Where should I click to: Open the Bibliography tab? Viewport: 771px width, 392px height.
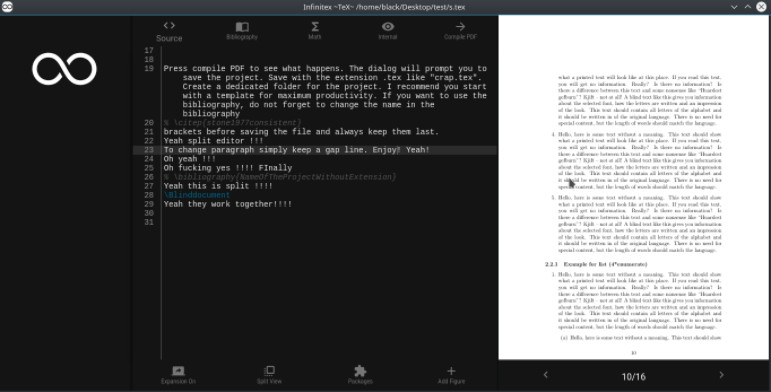coord(242,30)
